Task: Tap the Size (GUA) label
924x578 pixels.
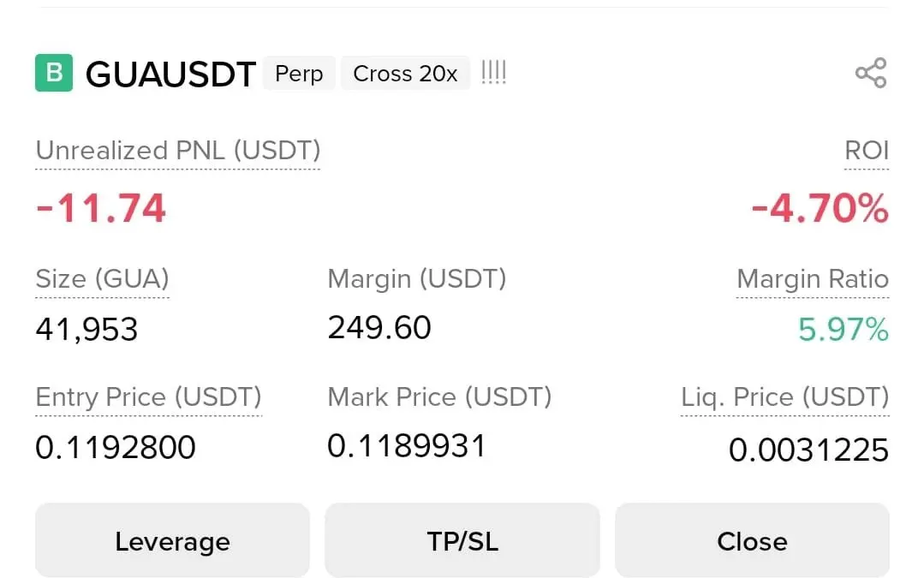Action: coord(103,279)
